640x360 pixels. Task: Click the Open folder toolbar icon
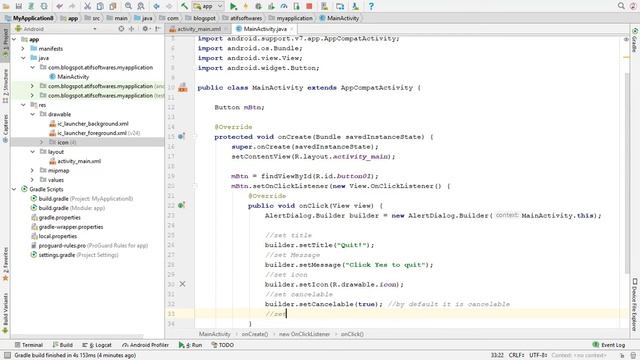pos(6,6)
